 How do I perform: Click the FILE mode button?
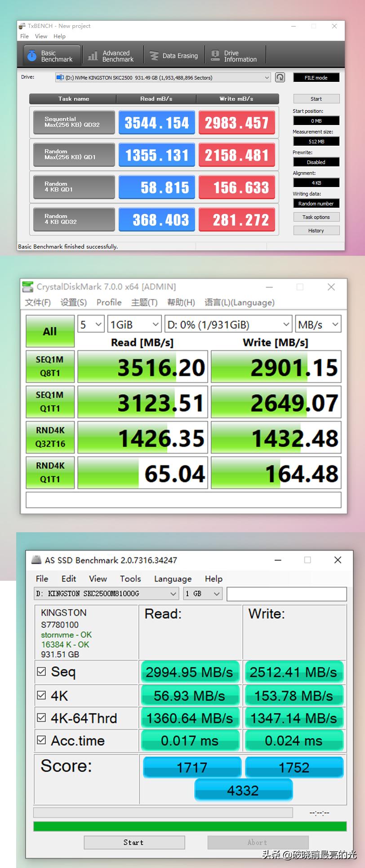[316, 77]
